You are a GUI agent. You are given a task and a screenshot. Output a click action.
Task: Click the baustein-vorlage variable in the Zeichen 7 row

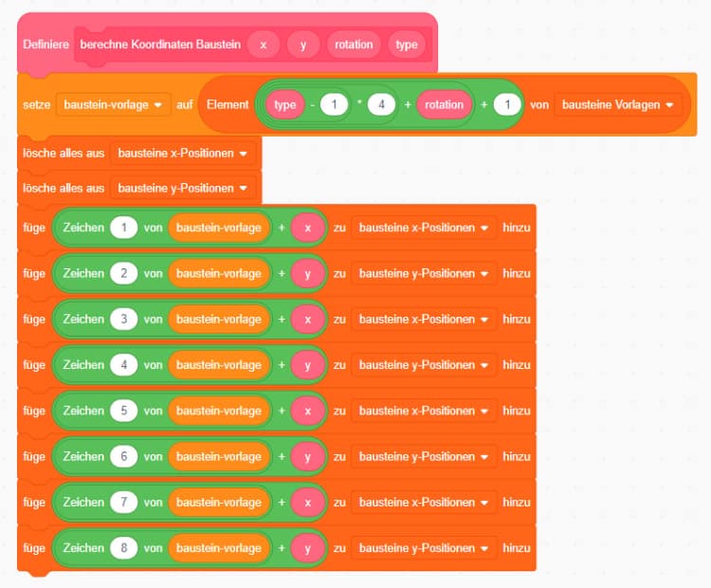click(219, 503)
